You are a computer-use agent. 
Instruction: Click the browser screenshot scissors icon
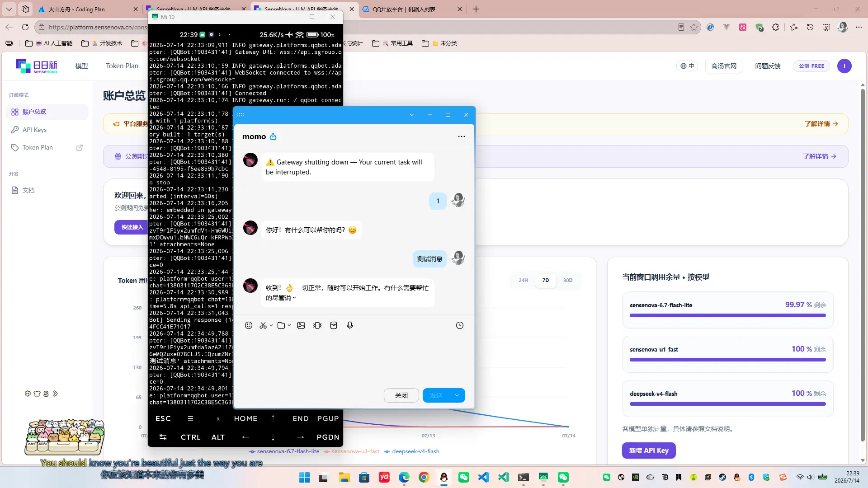tap(826, 27)
